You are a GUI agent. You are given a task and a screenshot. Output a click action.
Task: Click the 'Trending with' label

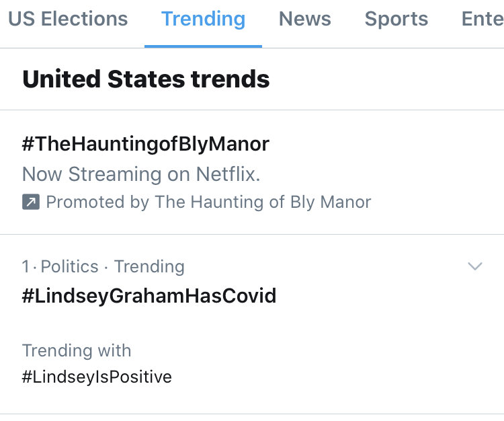(77, 350)
